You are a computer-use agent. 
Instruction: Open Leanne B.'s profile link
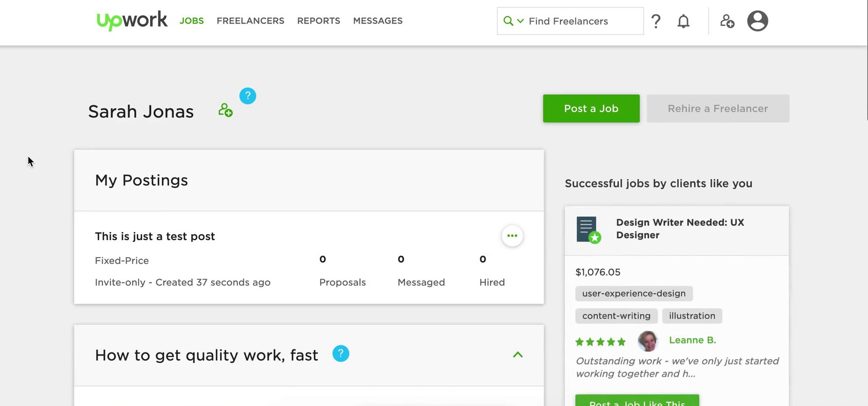coord(692,340)
